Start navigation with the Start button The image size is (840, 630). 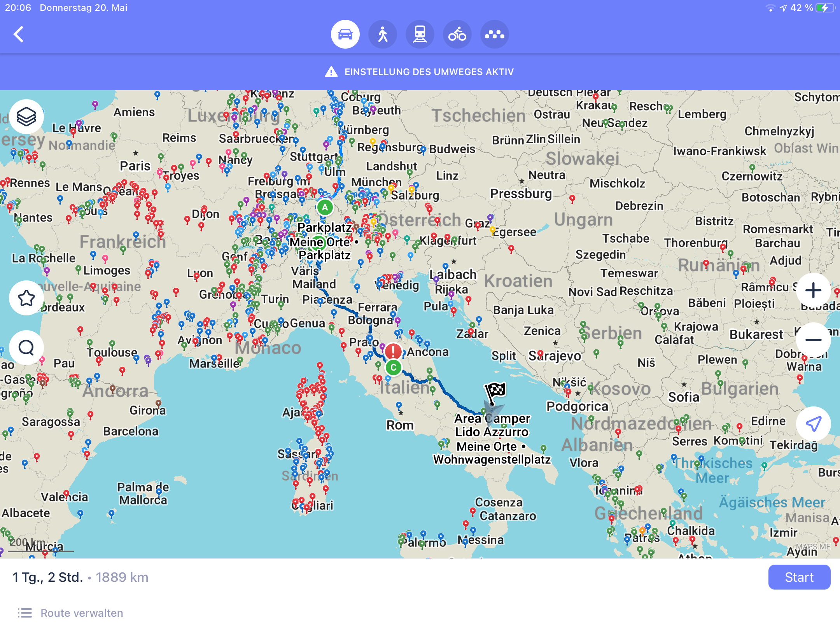(x=799, y=577)
